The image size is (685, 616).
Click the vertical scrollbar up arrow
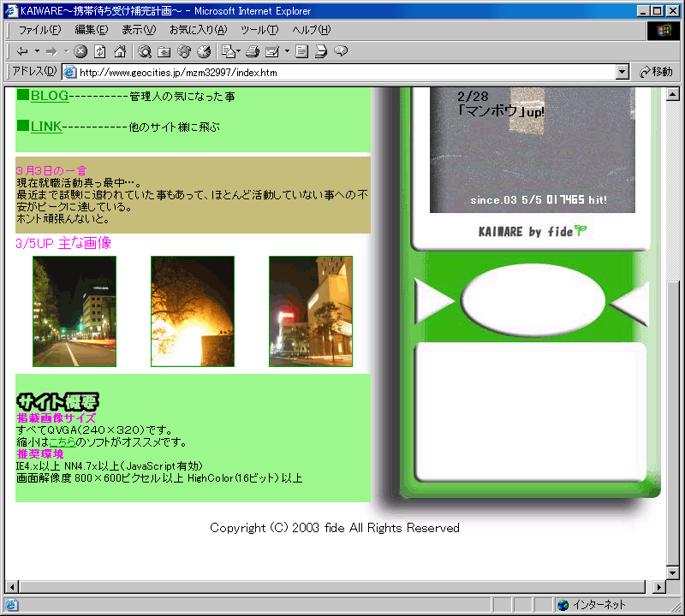coord(673,94)
